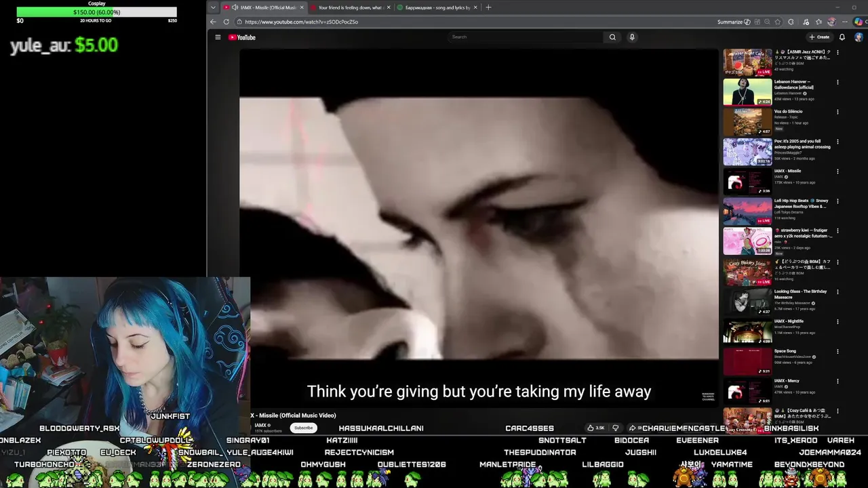Image resolution: width=868 pixels, height=488 pixels.
Task: Click 'The Birthday Massacre' channel name
Action: (792, 303)
